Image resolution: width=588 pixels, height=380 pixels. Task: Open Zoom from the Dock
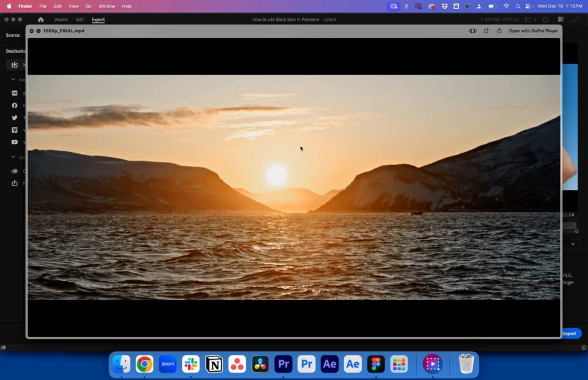pyautogui.click(x=168, y=364)
